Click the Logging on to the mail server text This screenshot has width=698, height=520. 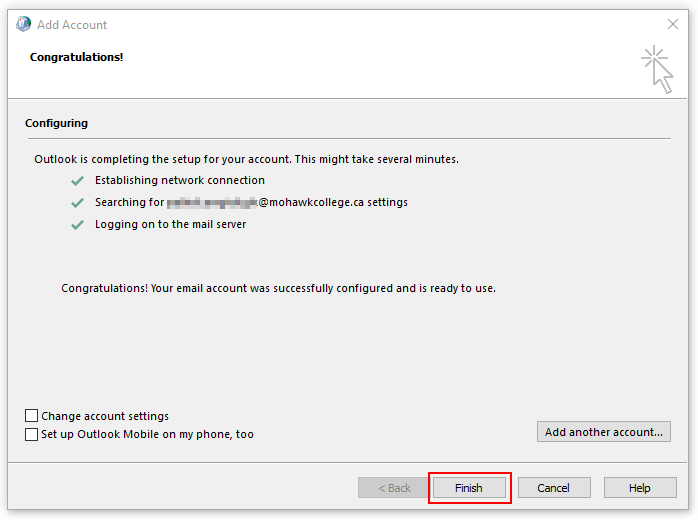click(170, 225)
